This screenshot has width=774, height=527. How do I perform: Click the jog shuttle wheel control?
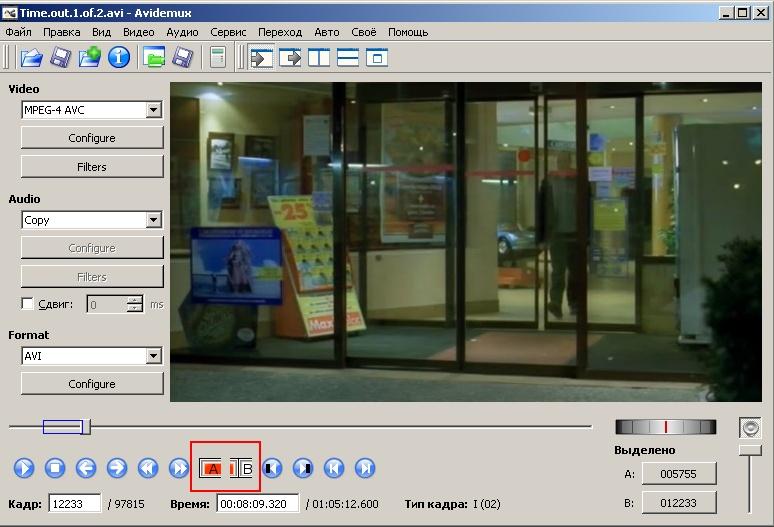tap(665, 427)
